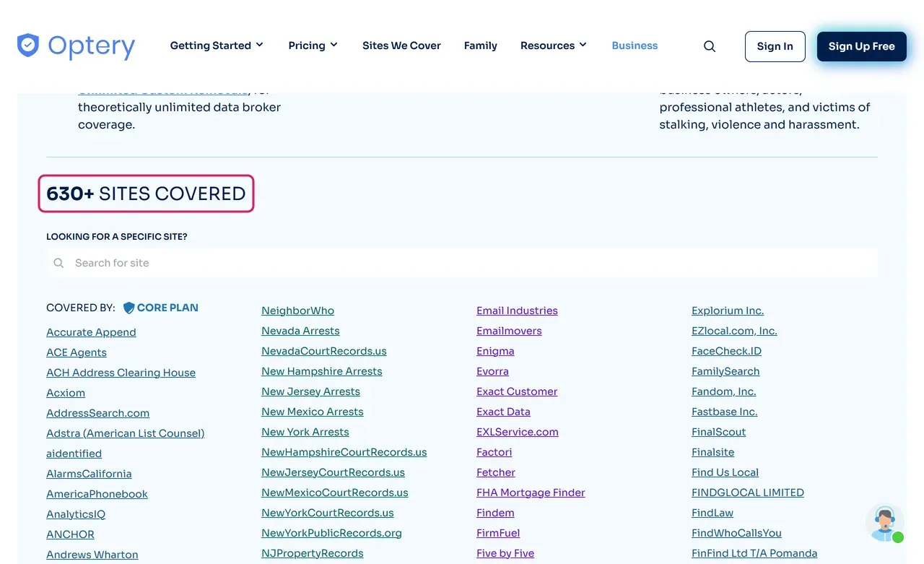Open the FINDGLOCAL LIMITED link
The height and width of the screenshot is (564, 924).
748,493
